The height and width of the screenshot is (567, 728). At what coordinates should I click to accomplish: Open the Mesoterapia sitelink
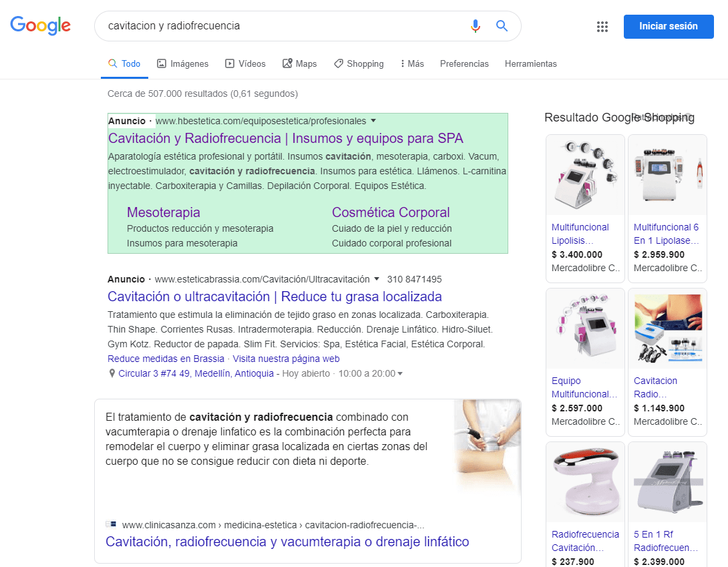[x=164, y=212]
